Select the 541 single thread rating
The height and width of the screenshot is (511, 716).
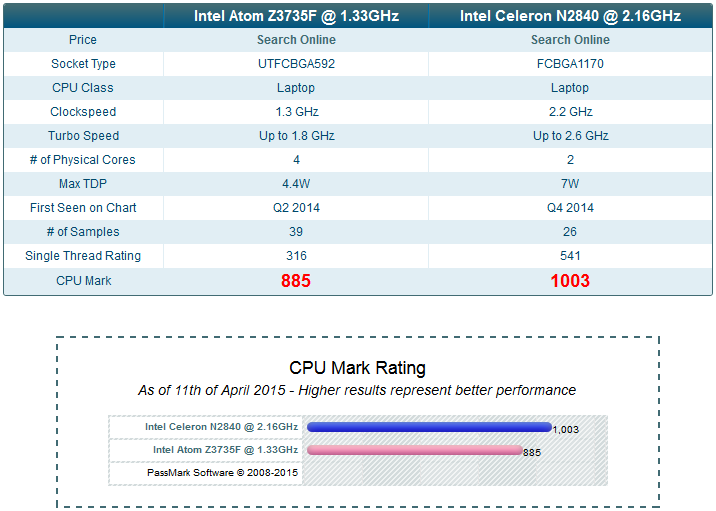[x=570, y=256]
